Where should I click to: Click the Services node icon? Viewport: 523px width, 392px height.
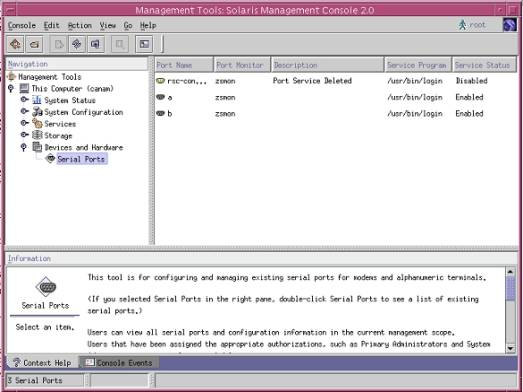[x=37, y=123]
